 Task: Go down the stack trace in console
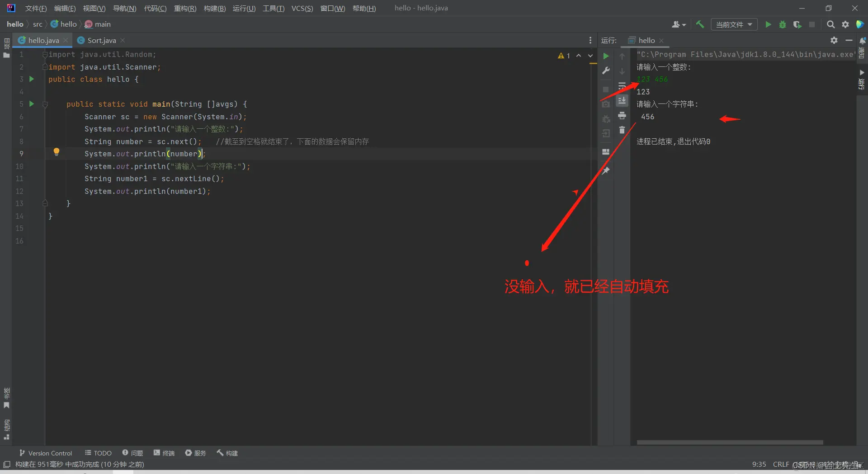(x=622, y=71)
